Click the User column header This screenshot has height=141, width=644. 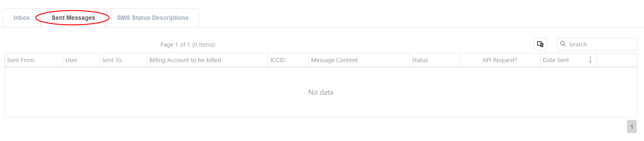click(71, 60)
